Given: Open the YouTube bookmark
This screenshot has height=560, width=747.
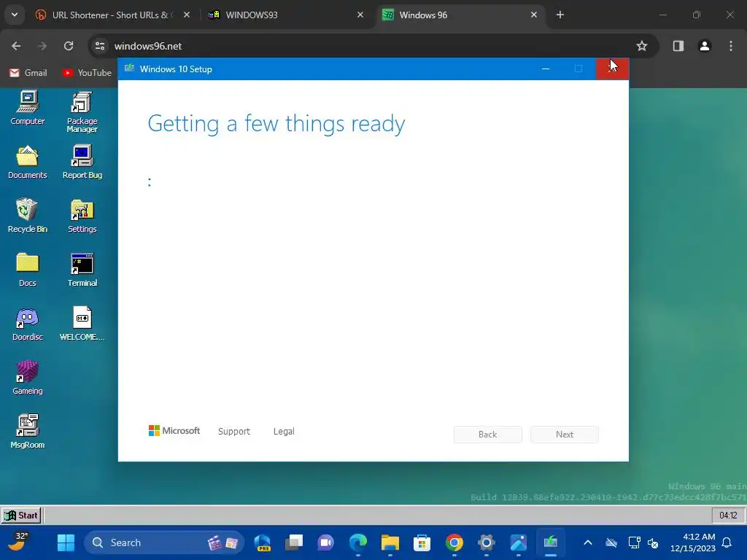Looking at the screenshot, I should click(x=87, y=73).
